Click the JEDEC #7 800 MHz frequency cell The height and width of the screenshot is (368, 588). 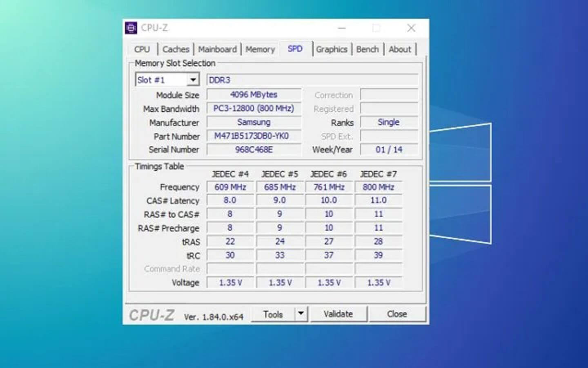coord(378,187)
